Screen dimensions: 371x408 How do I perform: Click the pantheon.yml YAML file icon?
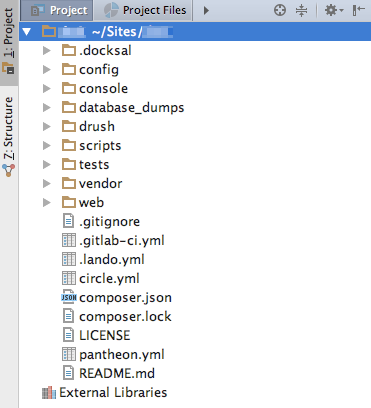click(x=69, y=354)
